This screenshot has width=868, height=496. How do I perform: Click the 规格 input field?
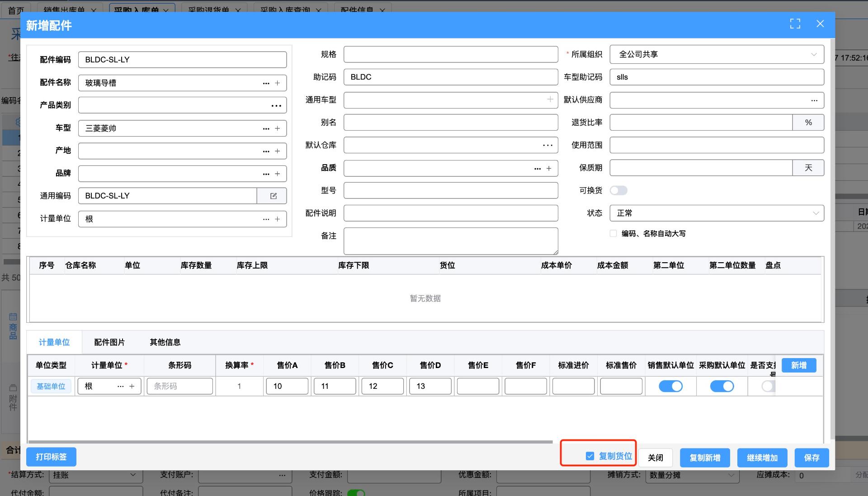(x=451, y=54)
